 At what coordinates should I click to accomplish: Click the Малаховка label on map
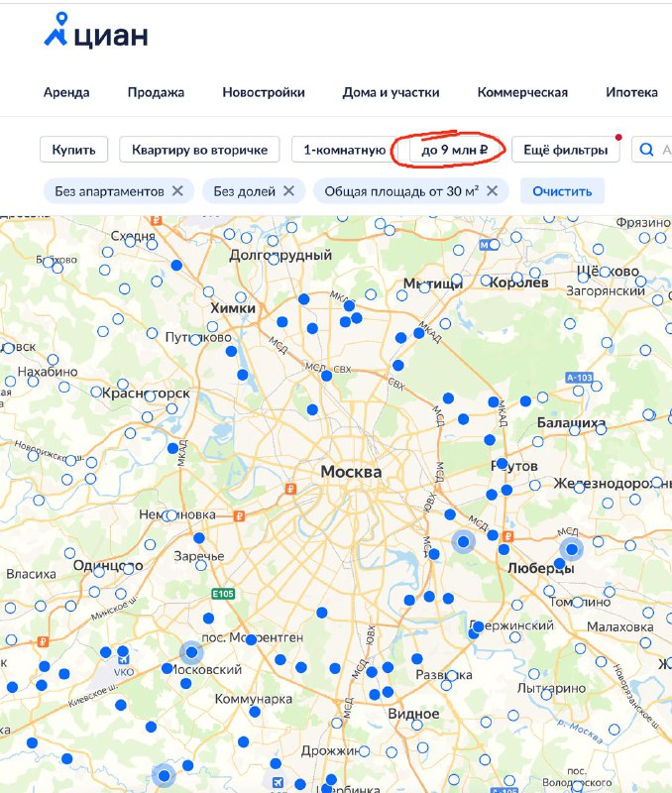pyautogui.click(x=619, y=627)
